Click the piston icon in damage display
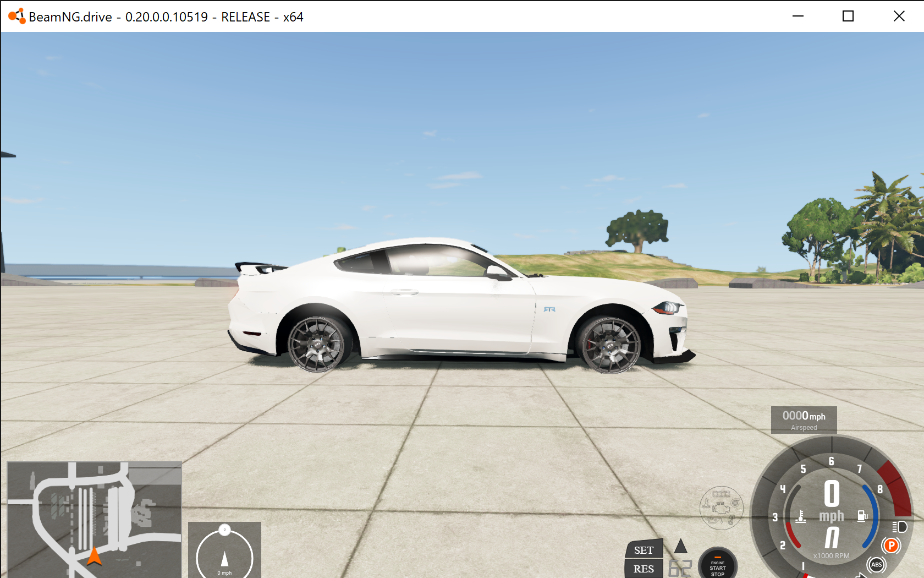 pyautogui.click(x=732, y=519)
